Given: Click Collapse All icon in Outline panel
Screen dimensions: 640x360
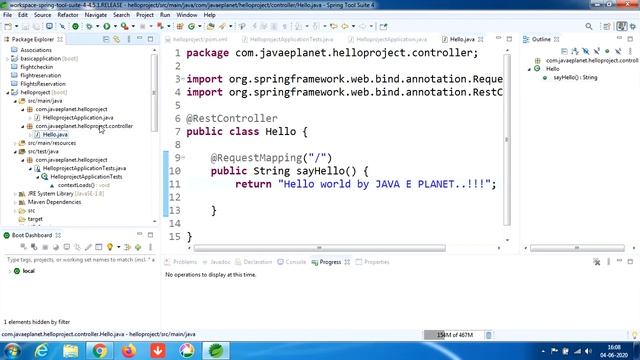Looking at the screenshot, I should (564, 51).
